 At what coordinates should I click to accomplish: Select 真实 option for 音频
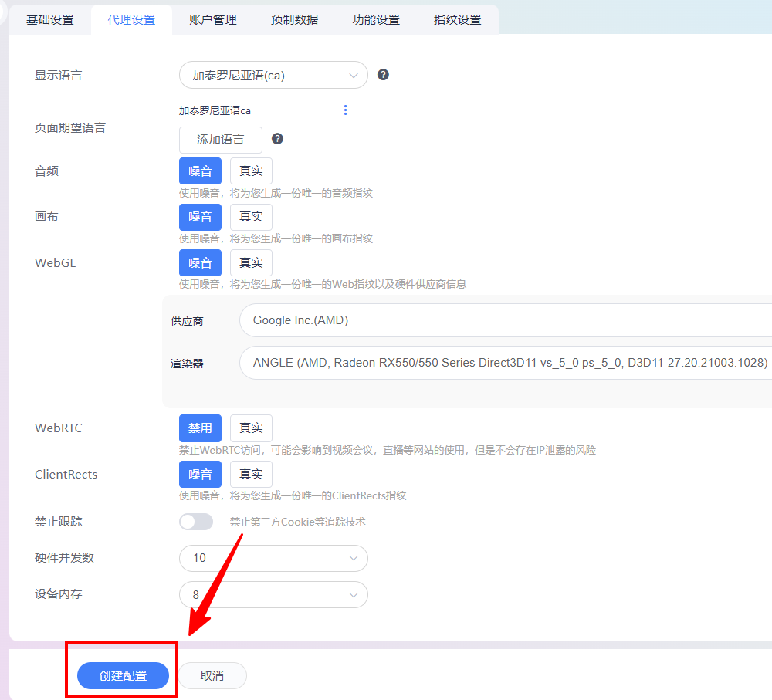tap(251, 171)
